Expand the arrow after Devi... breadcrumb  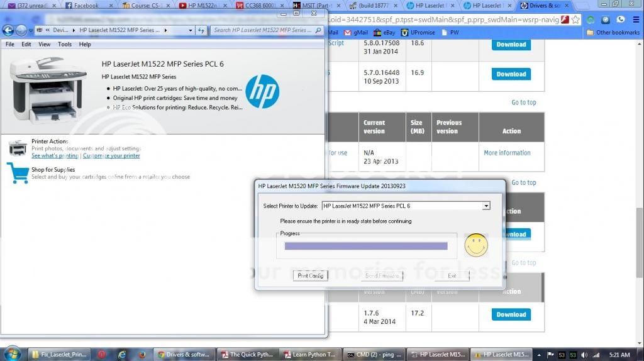point(74,30)
